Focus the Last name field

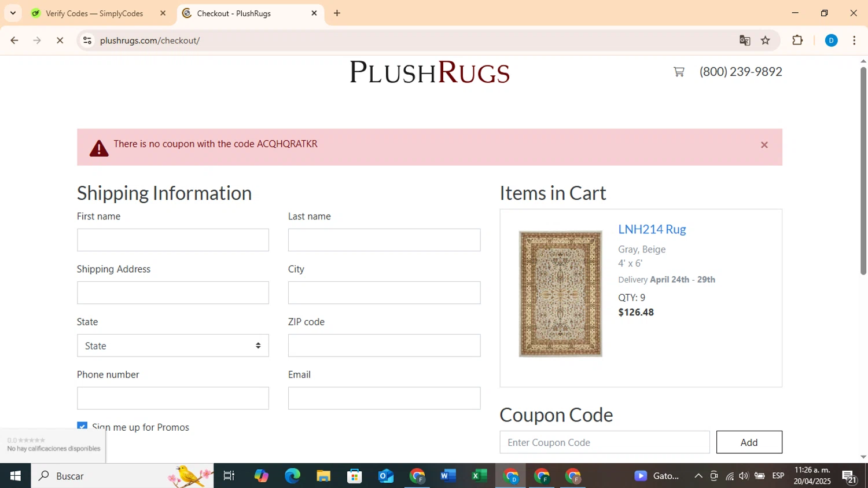pyautogui.click(x=384, y=240)
